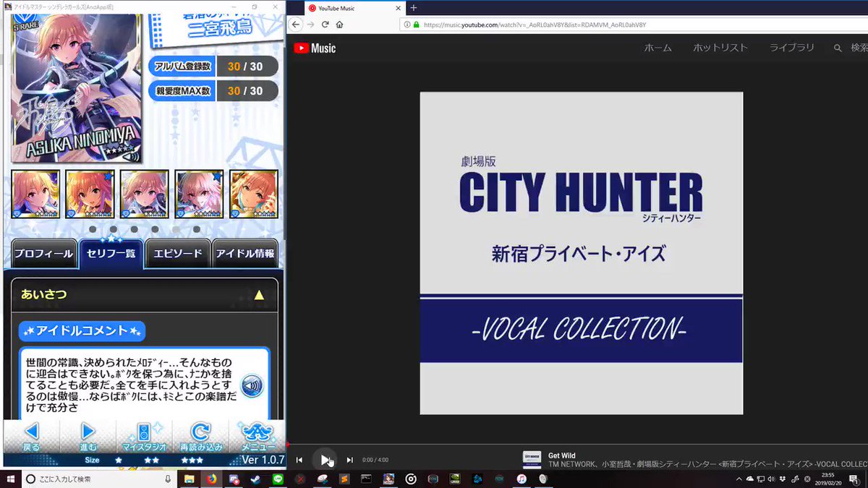The height and width of the screenshot is (488, 868).
Task: Tap the speaker icon on Asuka card
Action: tap(130, 156)
